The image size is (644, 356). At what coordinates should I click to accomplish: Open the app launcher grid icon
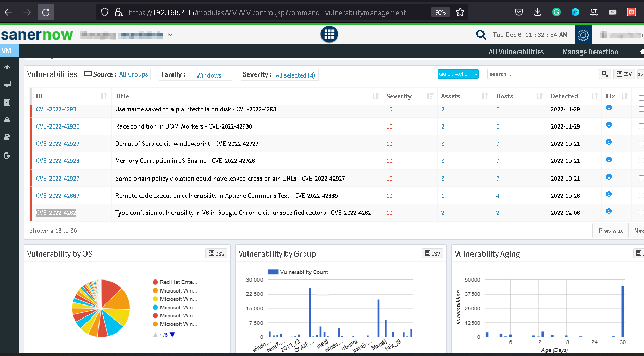click(329, 34)
